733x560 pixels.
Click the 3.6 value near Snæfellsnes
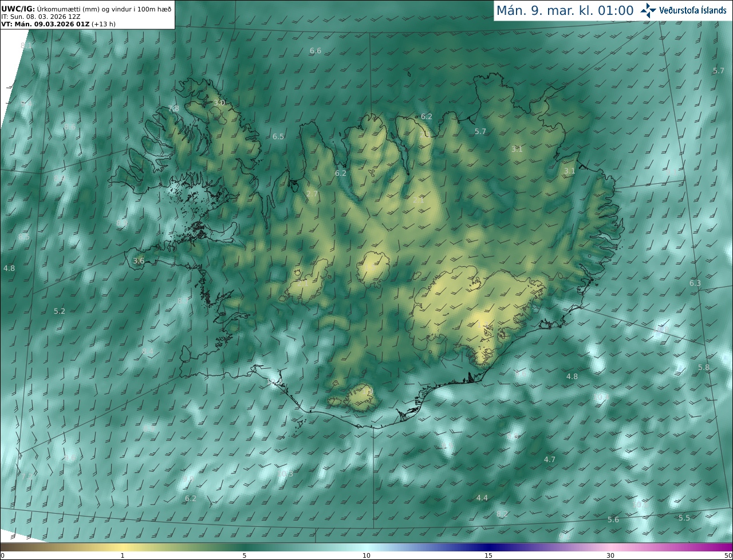coord(139,261)
